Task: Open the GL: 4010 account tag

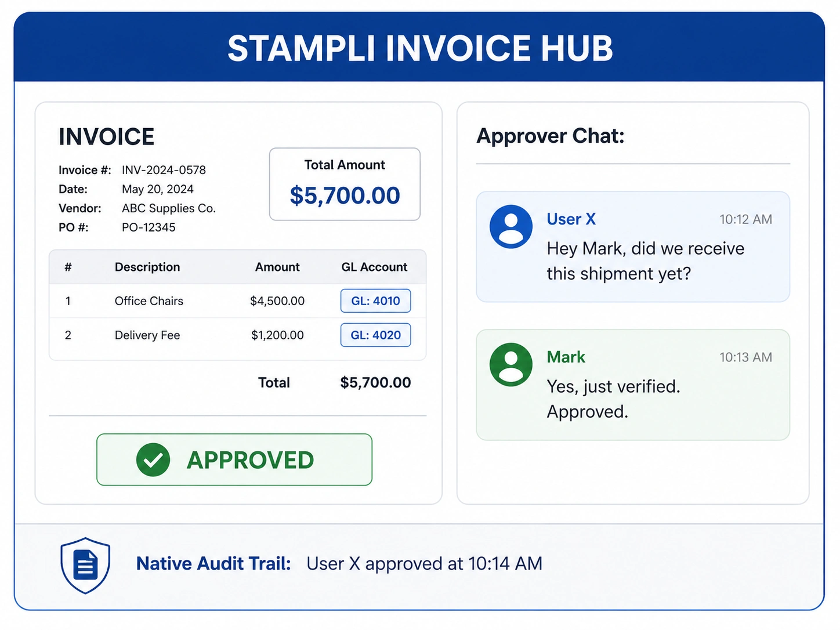Action: pyautogui.click(x=376, y=300)
